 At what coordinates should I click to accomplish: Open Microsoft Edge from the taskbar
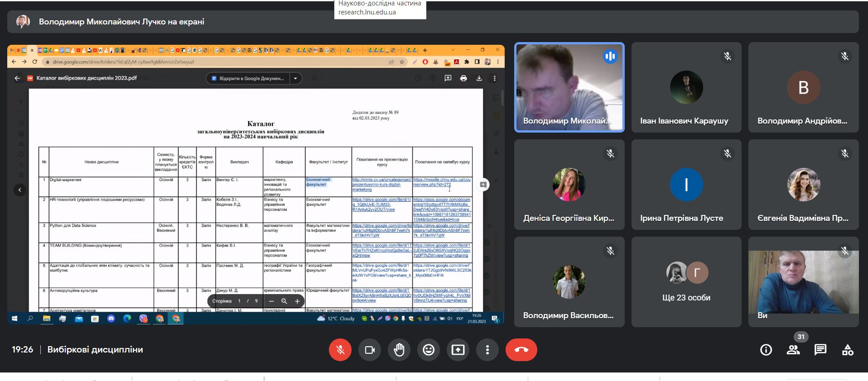click(127, 319)
